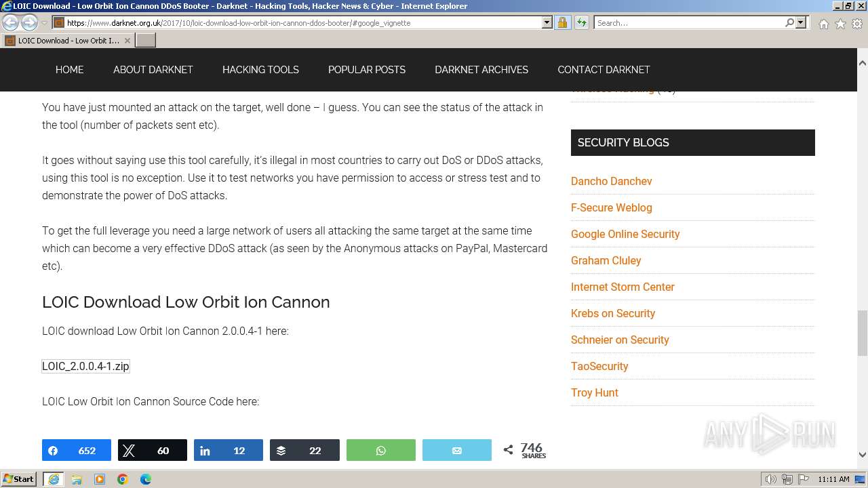Image resolution: width=868 pixels, height=488 pixels.
Task: Share via email envelope button
Action: coord(457,450)
